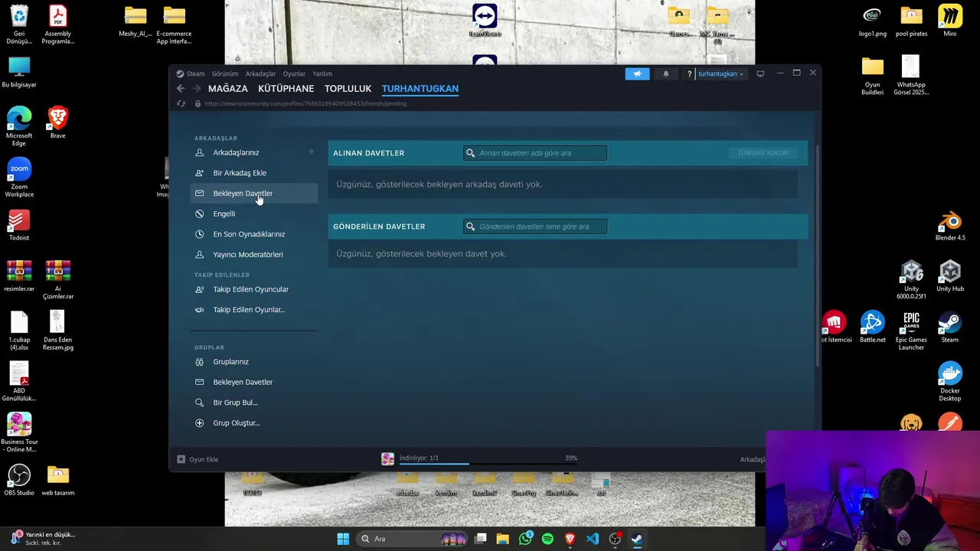Reload the Steam page with refresh icon
Viewport: 980px width, 551px height.
coord(181,103)
